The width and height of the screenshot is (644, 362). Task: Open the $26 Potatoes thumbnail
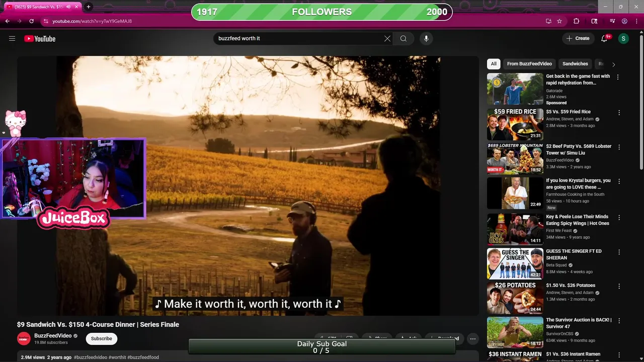(x=515, y=298)
